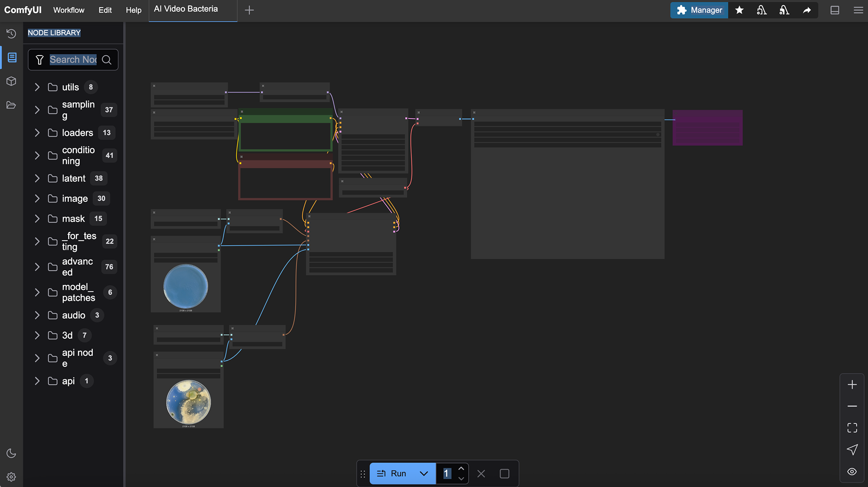Screen dimensions: 868x487
Task: Open the queue history sidebar icon
Action: [x=11, y=33]
